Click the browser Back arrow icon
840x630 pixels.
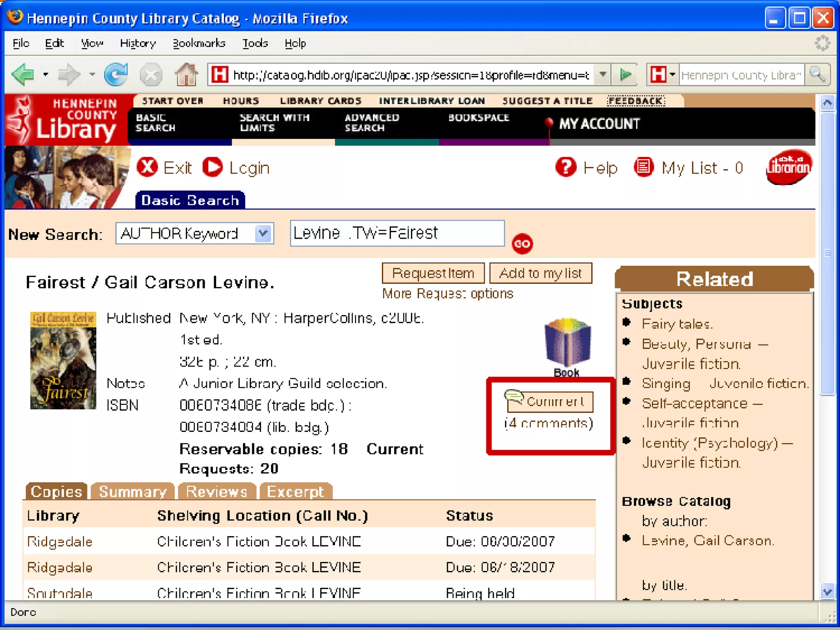[x=23, y=75]
